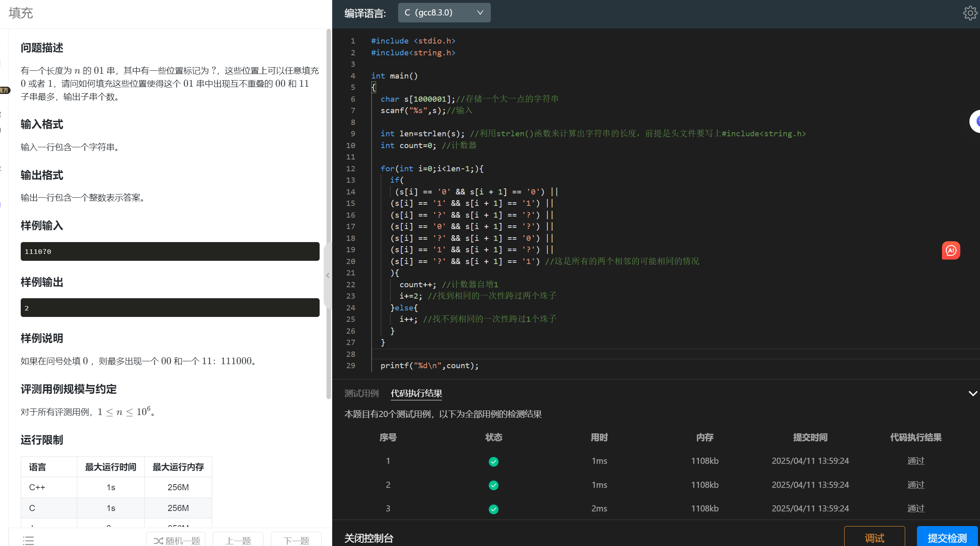The image size is (980, 546).
Task: Select the 代码执行结果 tab
Action: pos(416,393)
